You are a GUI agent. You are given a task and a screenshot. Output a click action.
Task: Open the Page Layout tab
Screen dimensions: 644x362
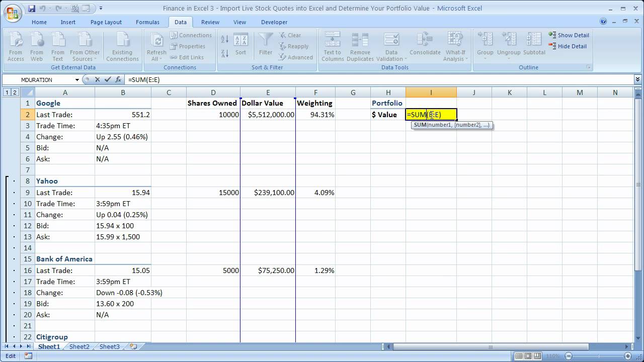(x=106, y=22)
